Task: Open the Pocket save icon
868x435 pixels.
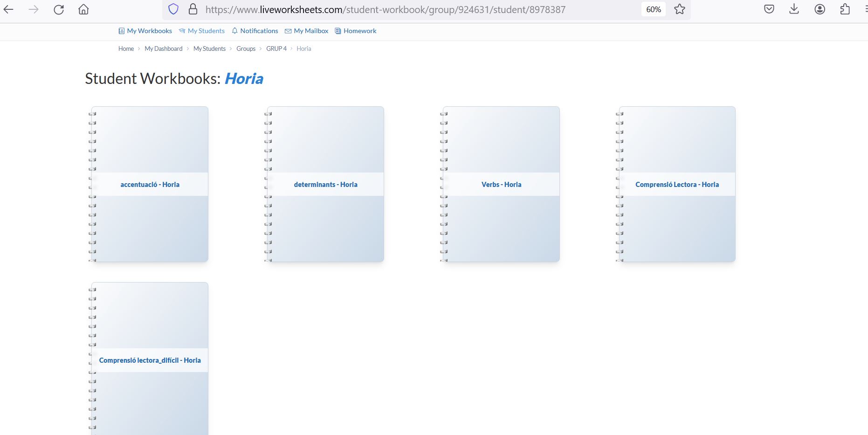Action: (x=769, y=9)
